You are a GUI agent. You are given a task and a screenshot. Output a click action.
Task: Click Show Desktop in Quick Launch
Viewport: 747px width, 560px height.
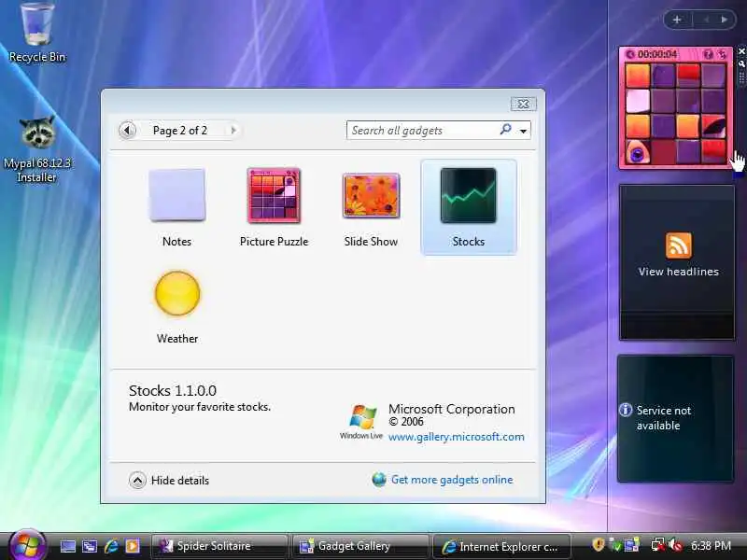67,546
